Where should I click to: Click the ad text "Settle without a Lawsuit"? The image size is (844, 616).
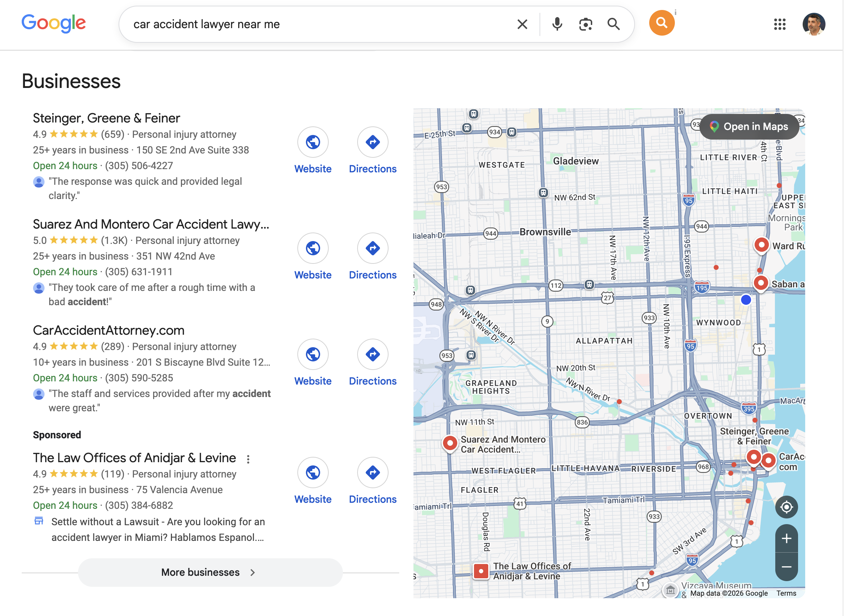coord(158,529)
